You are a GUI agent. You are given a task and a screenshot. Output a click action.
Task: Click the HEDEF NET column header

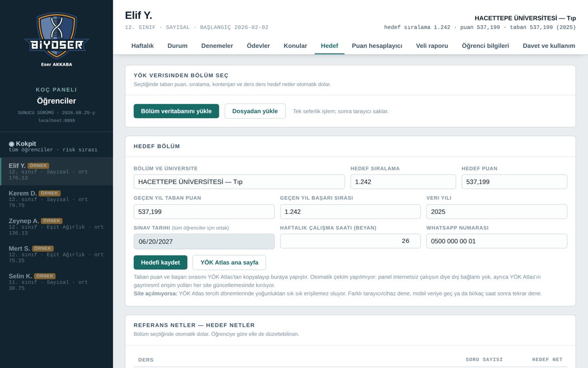click(547, 360)
